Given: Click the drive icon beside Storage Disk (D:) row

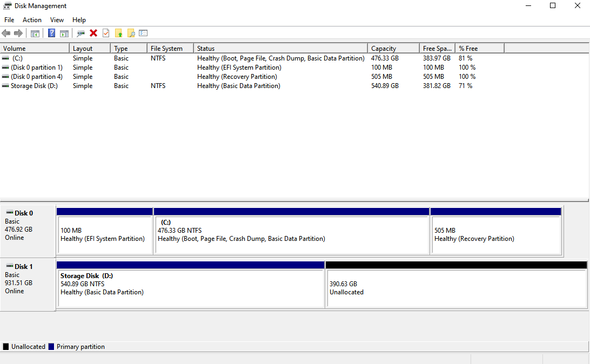Looking at the screenshot, I should click(x=5, y=86).
